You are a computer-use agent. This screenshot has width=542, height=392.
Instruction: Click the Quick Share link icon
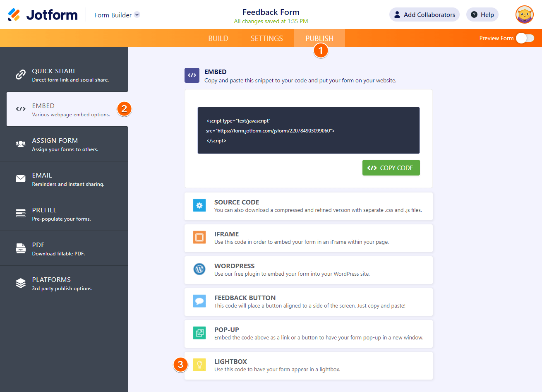(21, 75)
